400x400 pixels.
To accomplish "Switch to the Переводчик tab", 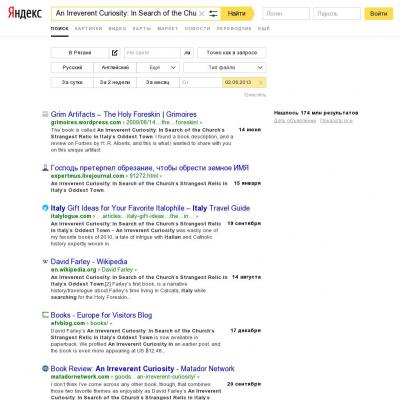I will 234,29.
